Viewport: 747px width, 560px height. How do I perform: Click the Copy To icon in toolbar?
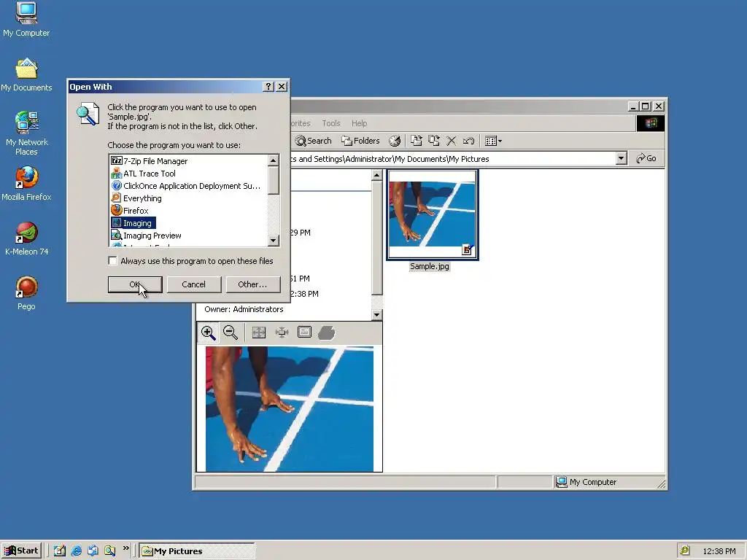pos(433,141)
